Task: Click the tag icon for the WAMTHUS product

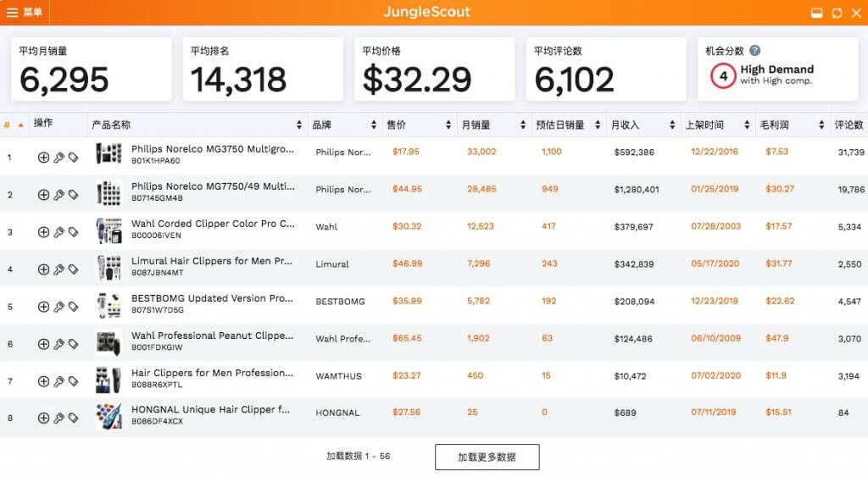Action: tap(73, 381)
